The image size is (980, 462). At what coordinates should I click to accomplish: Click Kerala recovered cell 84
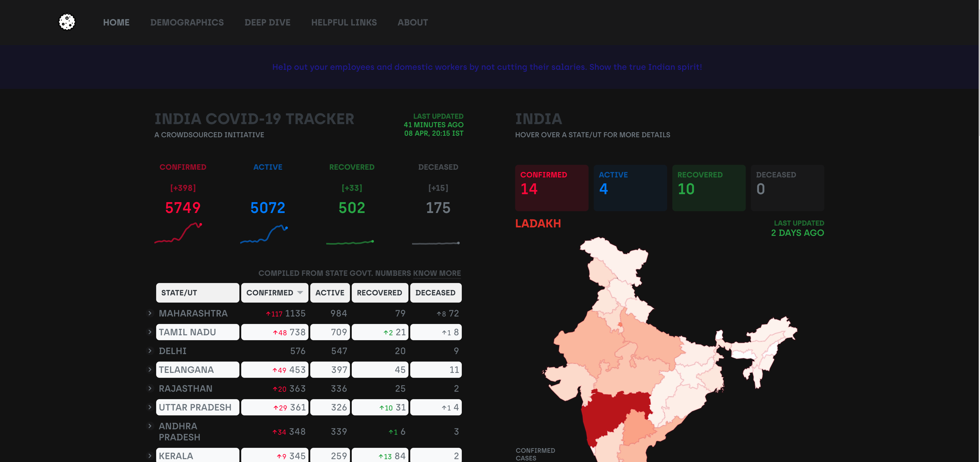380,455
